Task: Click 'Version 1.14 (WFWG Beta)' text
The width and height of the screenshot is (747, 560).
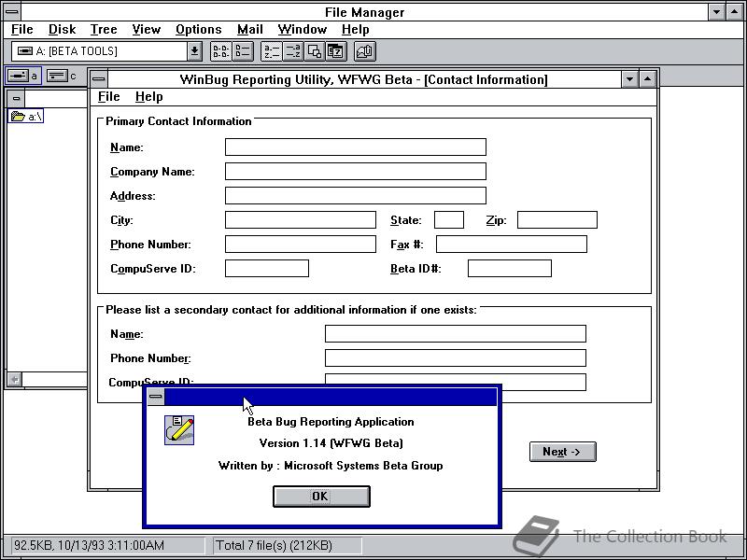Action: coord(331,442)
